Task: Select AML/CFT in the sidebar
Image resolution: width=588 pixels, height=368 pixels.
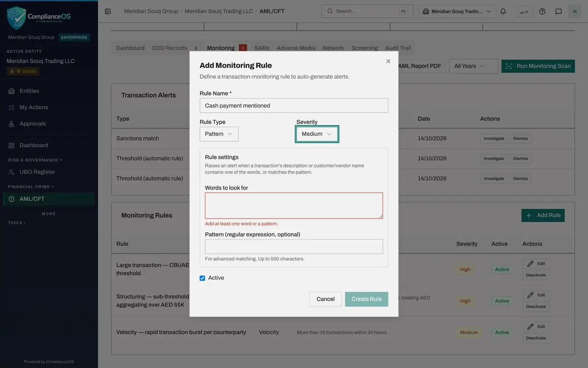Action: [49, 199]
